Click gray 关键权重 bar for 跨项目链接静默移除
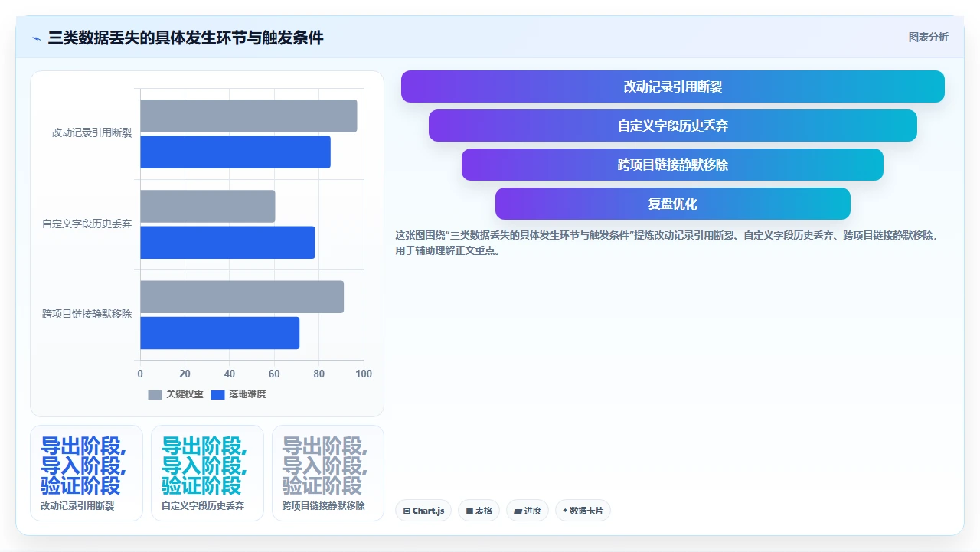The height and width of the screenshot is (552, 980). coord(242,296)
